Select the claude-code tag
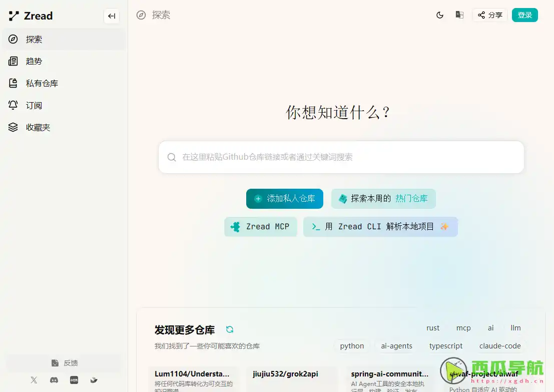The image size is (554, 392). [x=500, y=346]
